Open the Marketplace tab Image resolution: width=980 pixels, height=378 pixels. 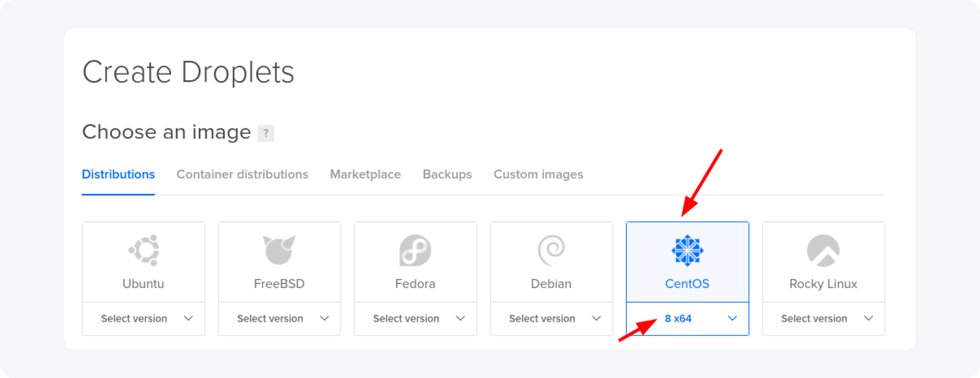pos(365,175)
